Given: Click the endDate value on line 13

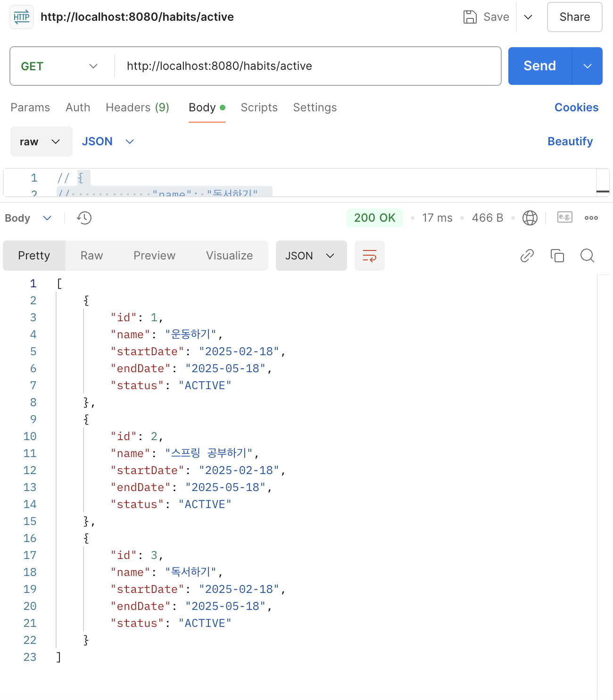Looking at the screenshot, I should [x=225, y=487].
